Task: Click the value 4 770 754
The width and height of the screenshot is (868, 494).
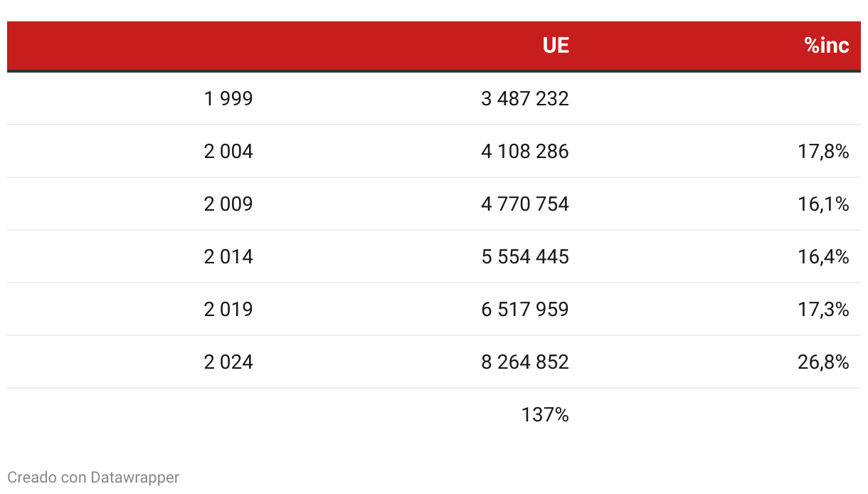Action: pos(524,204)
